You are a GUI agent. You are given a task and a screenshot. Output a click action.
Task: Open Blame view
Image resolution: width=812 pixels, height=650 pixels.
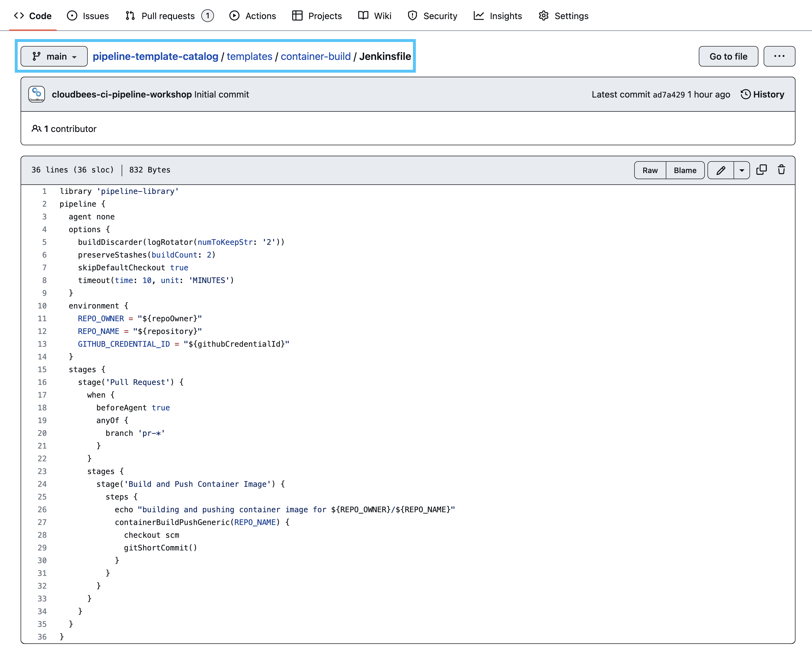[685, 170]
